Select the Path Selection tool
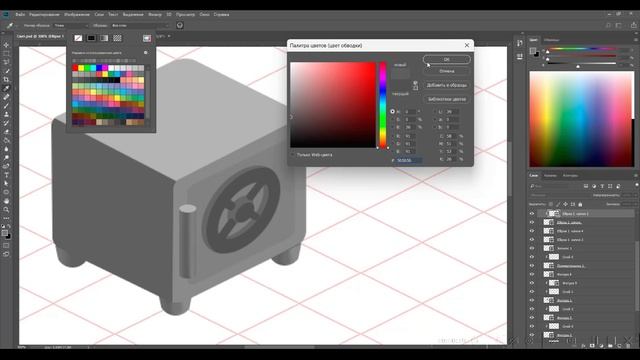The width and height of the screenshot is (640, 360). click(x=6, y=184)
